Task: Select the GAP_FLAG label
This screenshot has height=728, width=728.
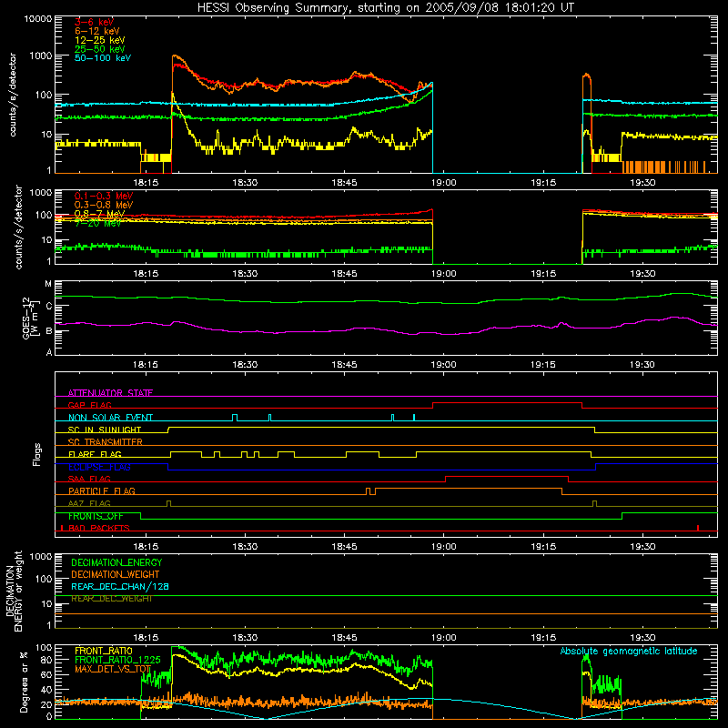Action: [x=89, y=405]
